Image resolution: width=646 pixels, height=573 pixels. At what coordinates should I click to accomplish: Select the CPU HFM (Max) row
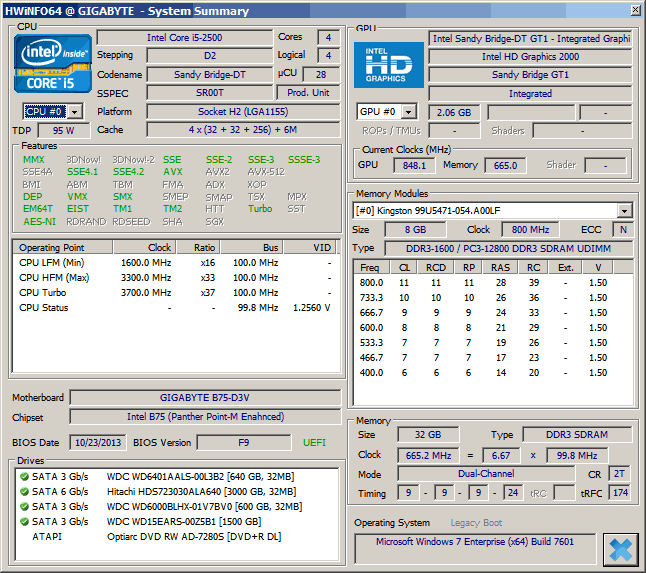tap(176, 278)
